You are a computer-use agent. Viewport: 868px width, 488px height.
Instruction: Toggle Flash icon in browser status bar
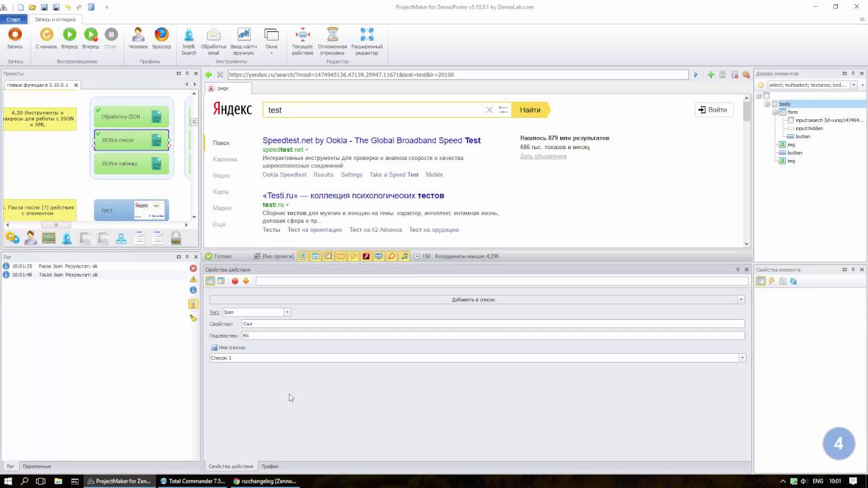[x=366, y=256]
